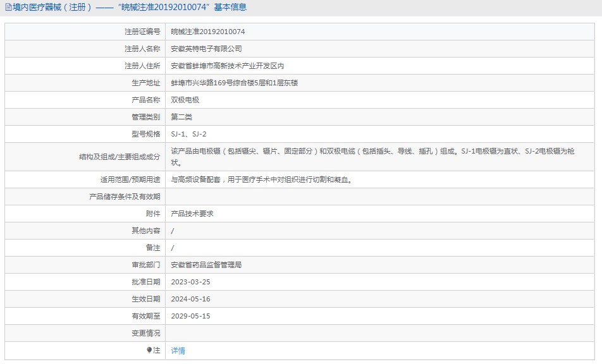602x364 pixels.
Task: Select the structure description beginning 该产品由电极镊
Action: pyautogui.click(x=372, y=157)
